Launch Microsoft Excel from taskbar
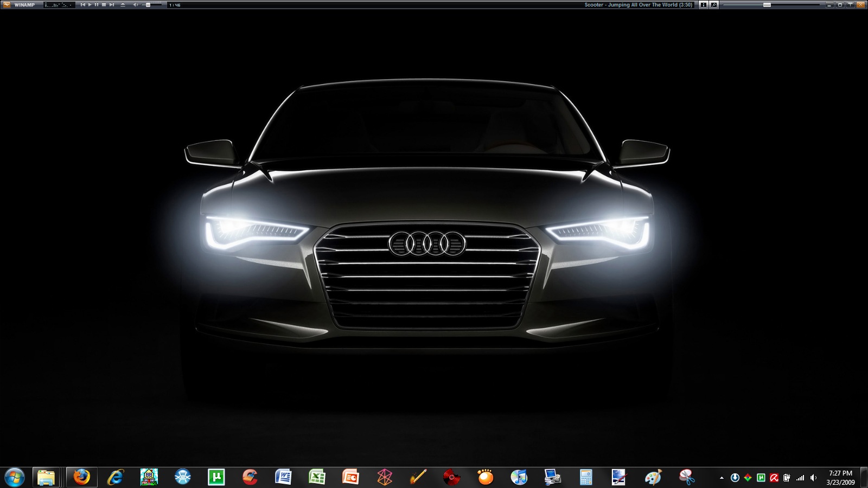Viewport: 868px width, 488px height. tap(317, 477)
